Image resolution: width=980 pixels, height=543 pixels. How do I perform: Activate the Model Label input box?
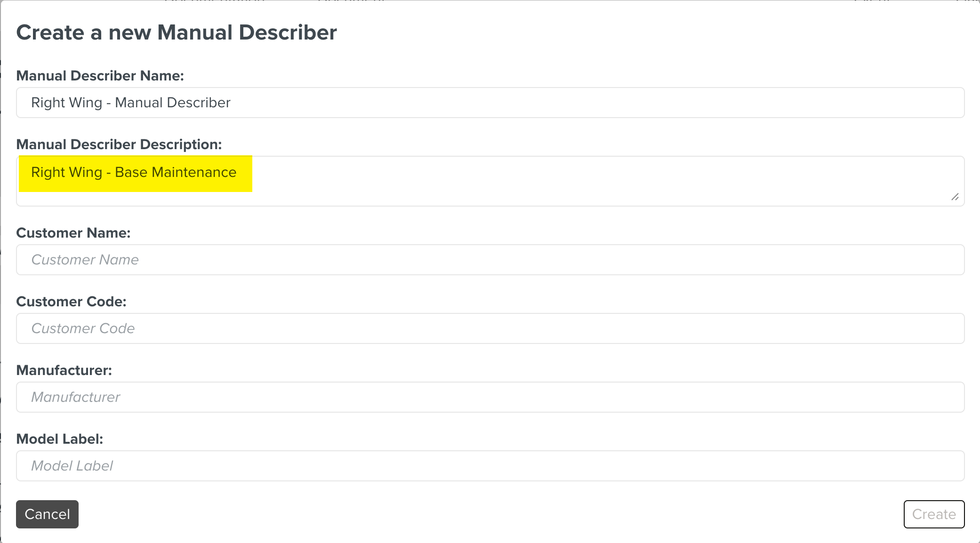[490, 466]
